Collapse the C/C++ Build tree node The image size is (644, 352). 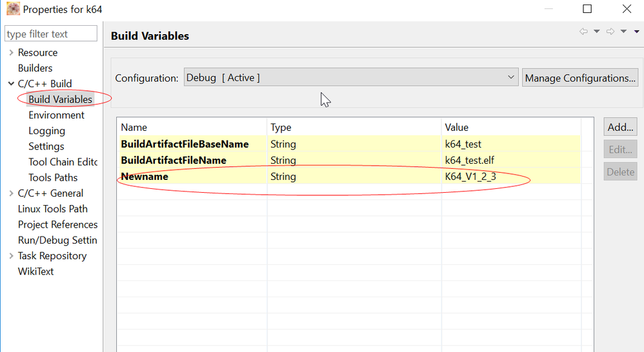click(x=12, y=84)
